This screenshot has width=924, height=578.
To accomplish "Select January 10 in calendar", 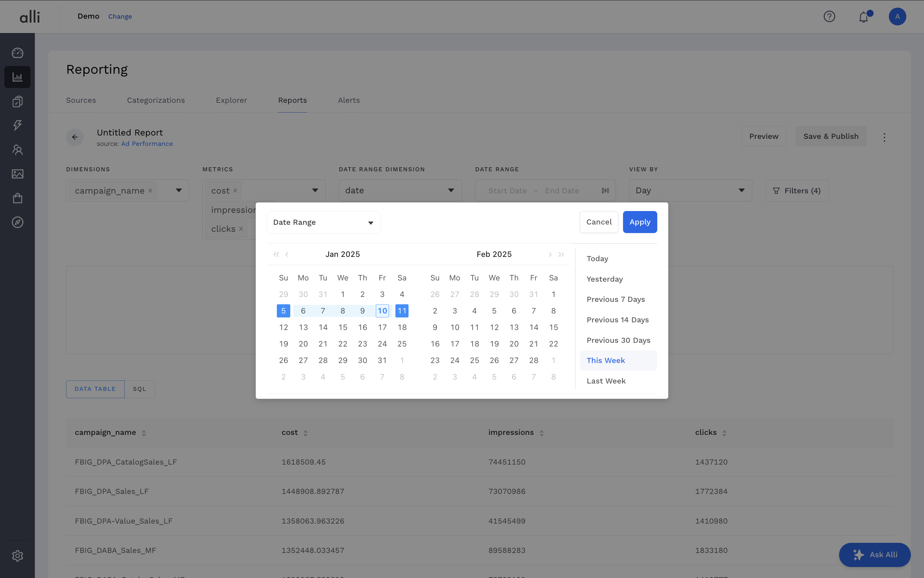I will 382,311.
